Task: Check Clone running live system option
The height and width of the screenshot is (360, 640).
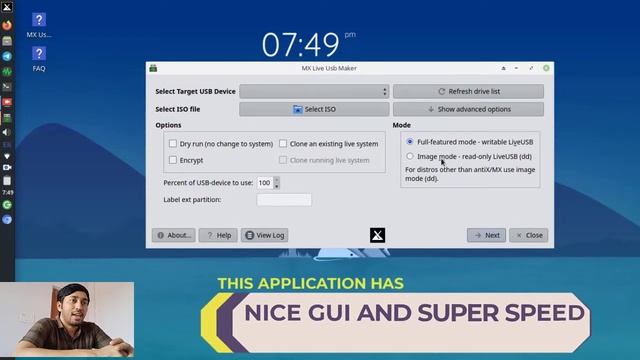Action: pyautogui.click(x=283, y=160)
